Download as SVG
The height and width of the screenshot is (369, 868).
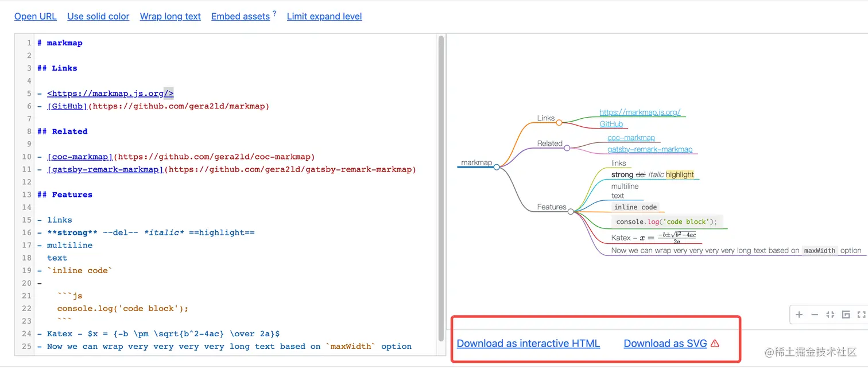[x=665, y=343]
